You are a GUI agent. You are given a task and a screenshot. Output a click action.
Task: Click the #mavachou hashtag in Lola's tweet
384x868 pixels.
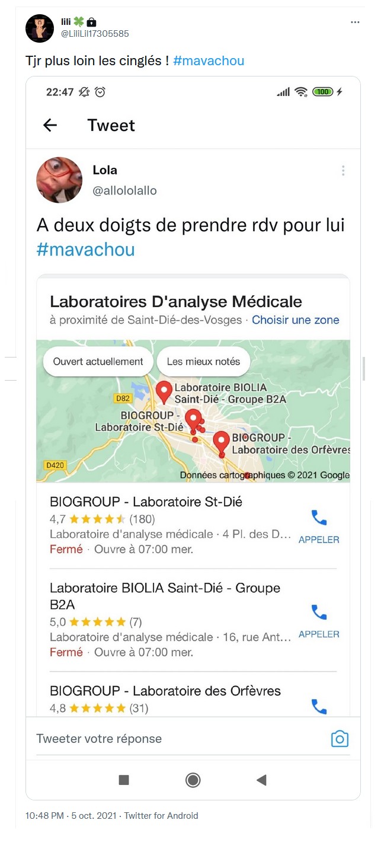click(85, 250)
